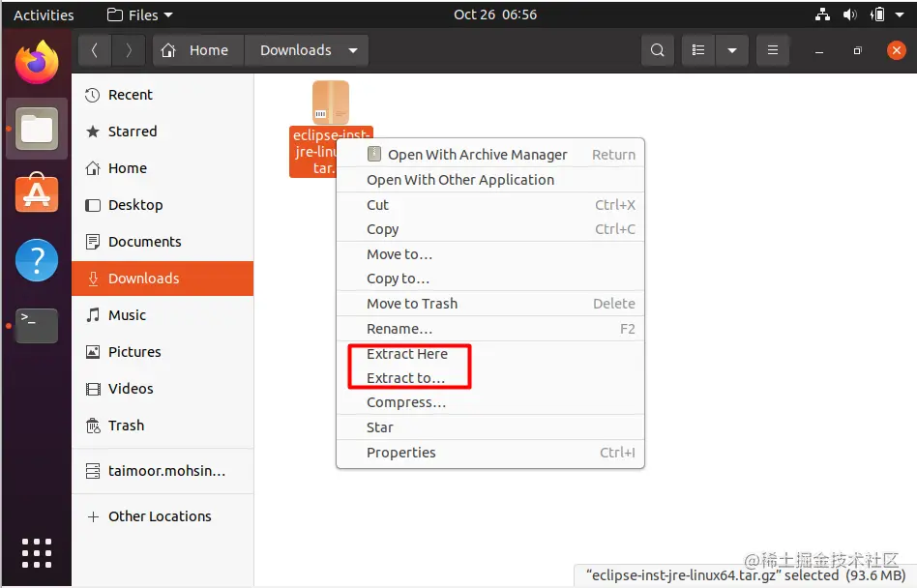This screenshot has height=588, width=917.
Task: Open Videos in the sidebar
Action: (163, 389)
